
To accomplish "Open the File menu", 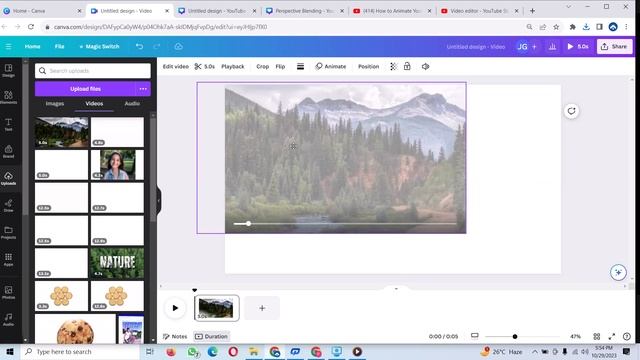I will [x=60, y=47].
